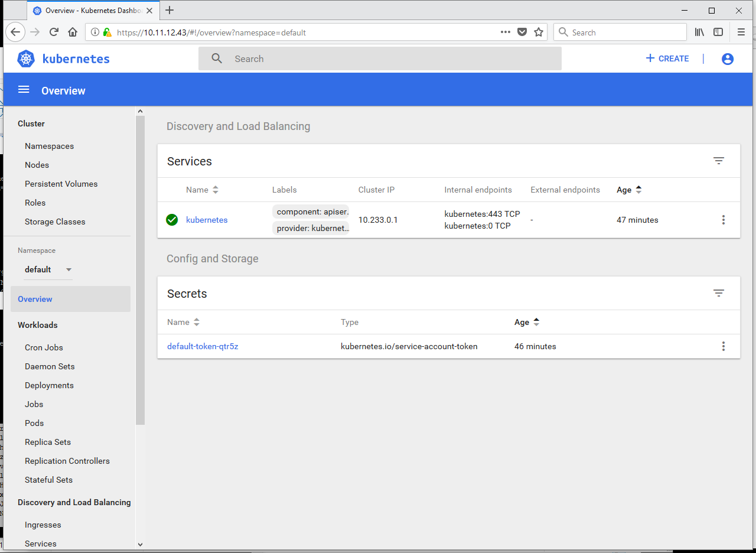Open the Workloads sidebar heading

click(38, 325)
